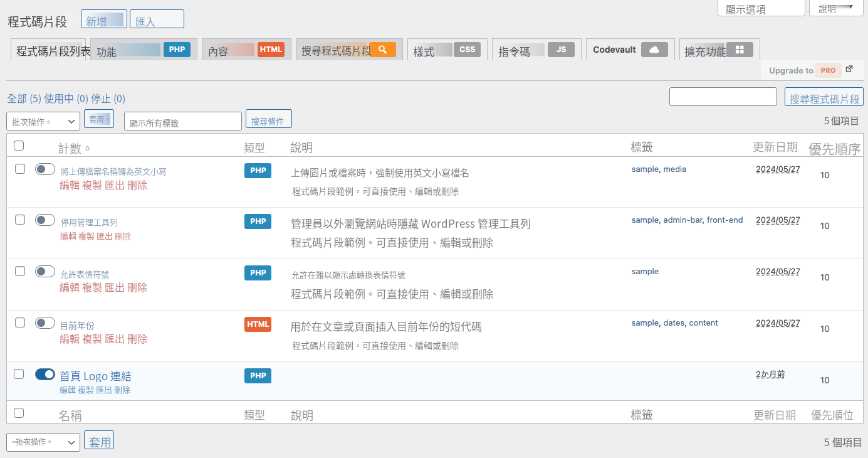Focus the snippet search input field

point(723,97)
